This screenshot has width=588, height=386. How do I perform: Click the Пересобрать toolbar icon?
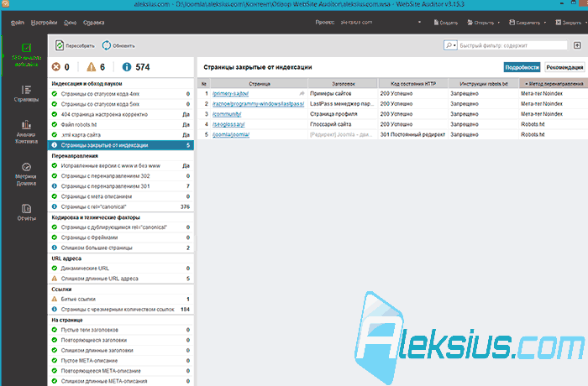point(60,45)
